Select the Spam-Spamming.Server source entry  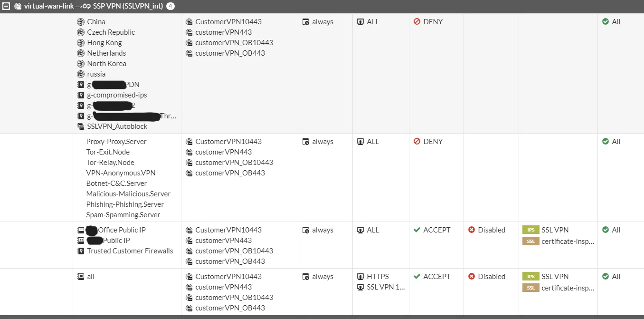coord(123,215)
